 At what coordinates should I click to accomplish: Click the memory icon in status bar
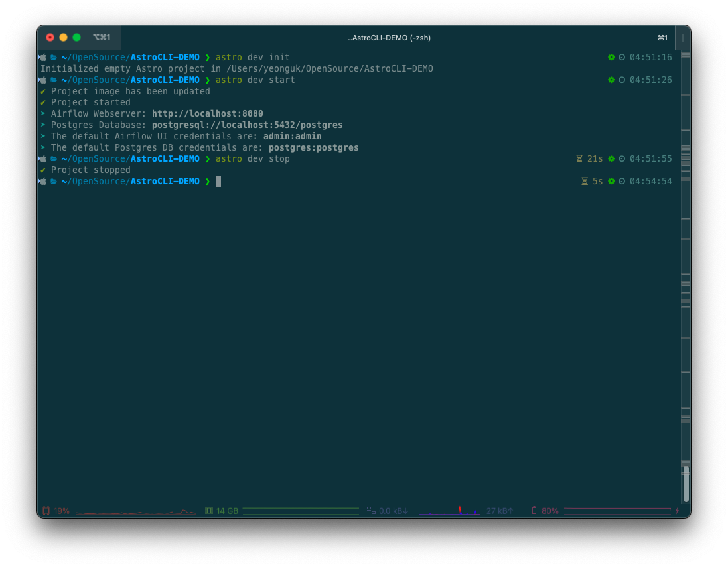pos(209,511)
